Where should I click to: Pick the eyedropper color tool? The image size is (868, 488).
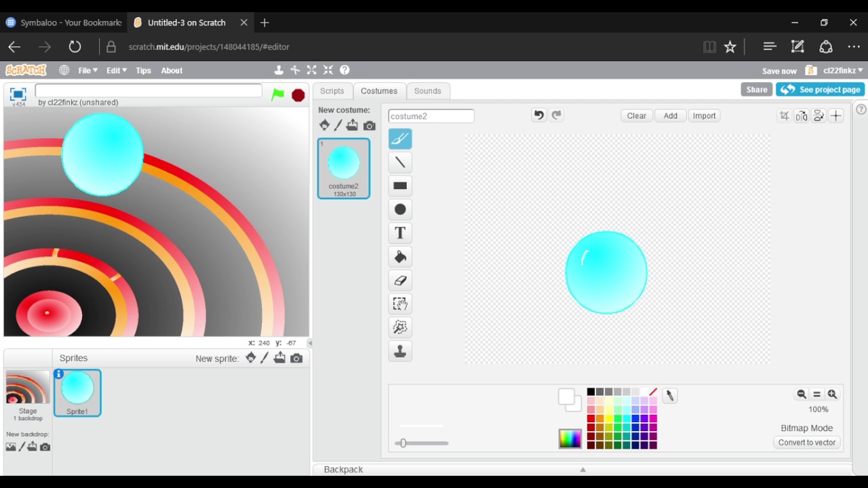point(670,396)
